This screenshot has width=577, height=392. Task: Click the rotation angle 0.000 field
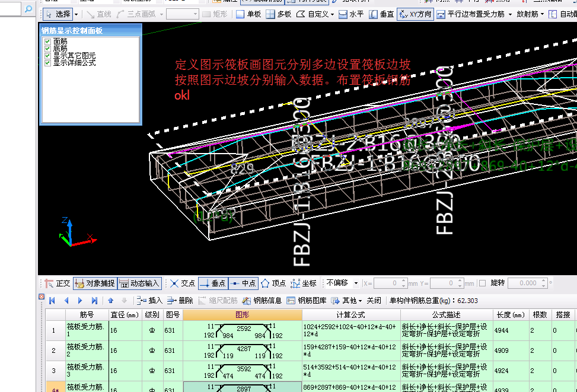tap(525, 283)
